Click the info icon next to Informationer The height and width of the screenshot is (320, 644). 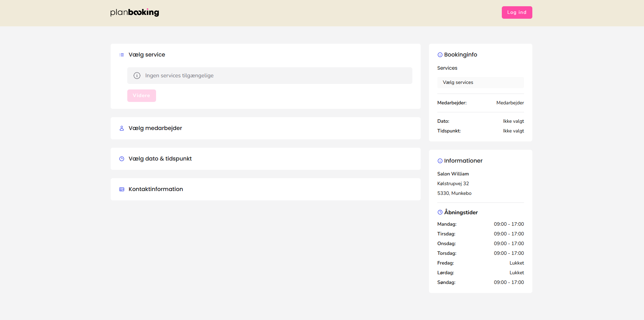pyautogui.click(x=440, y=161)
